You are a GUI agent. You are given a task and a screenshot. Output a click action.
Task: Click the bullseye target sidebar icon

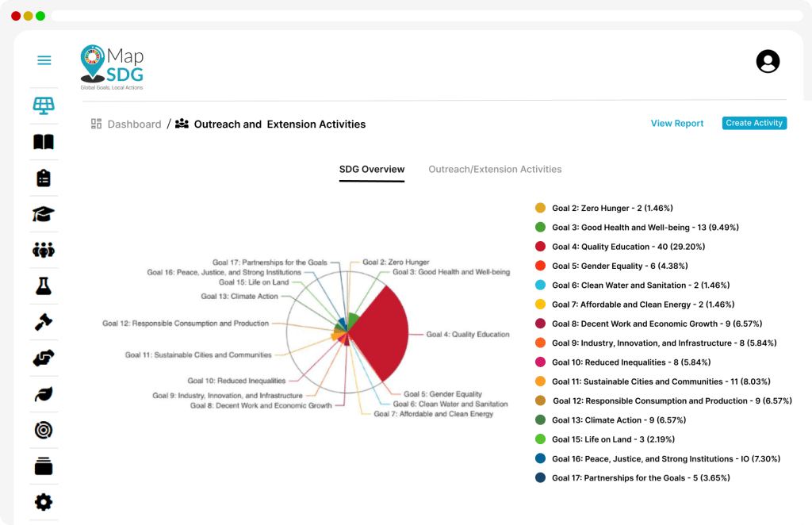point(44,430)
